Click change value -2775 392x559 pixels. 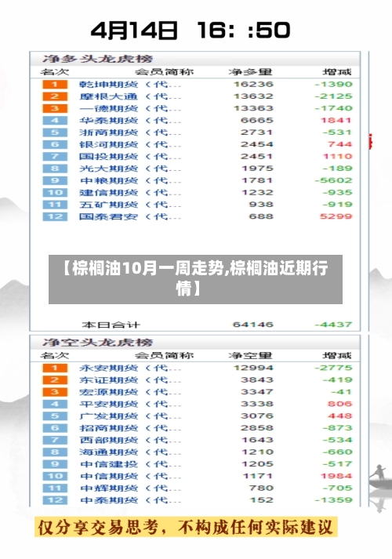coord(333,368)
